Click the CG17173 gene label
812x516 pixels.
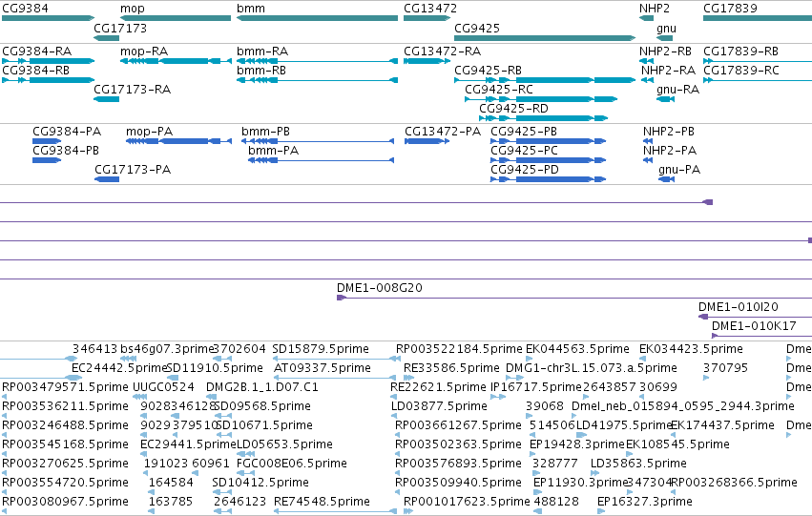[x=120, y=29]
